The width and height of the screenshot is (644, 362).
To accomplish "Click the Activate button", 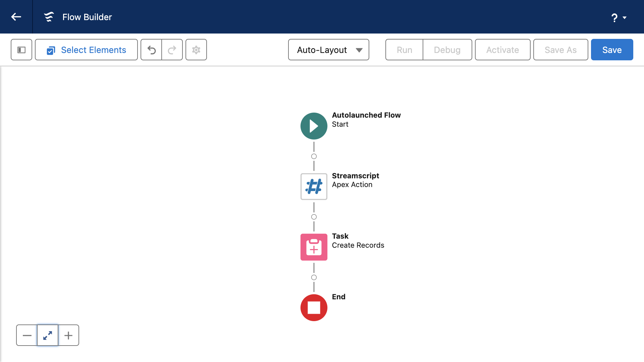I will tap(502, 50).
